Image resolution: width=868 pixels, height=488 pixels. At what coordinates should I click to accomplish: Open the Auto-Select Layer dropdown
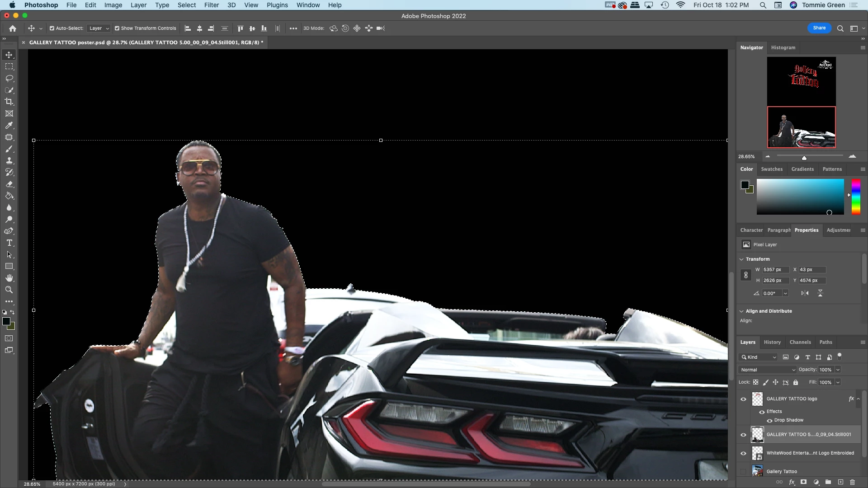coord(99,28)
